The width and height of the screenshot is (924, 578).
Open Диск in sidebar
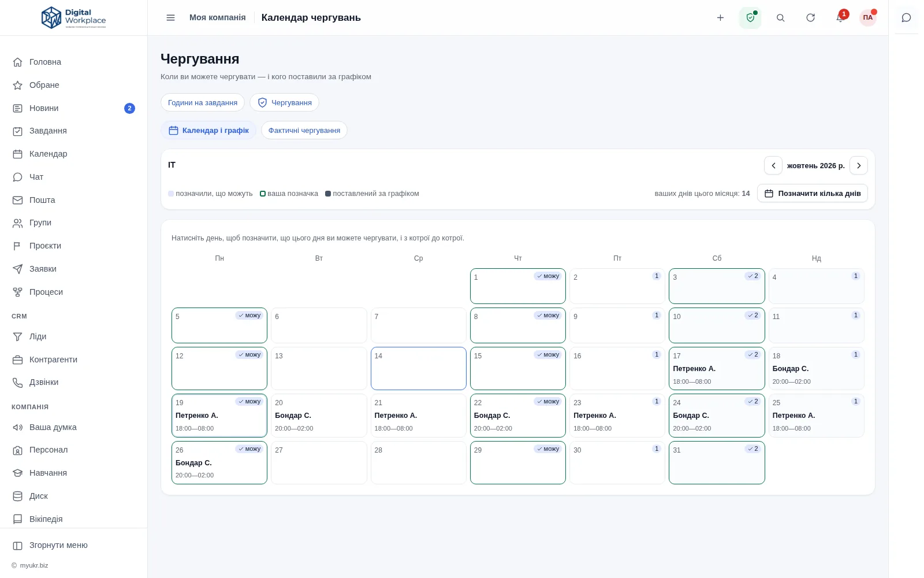click(x=74, y=496)
